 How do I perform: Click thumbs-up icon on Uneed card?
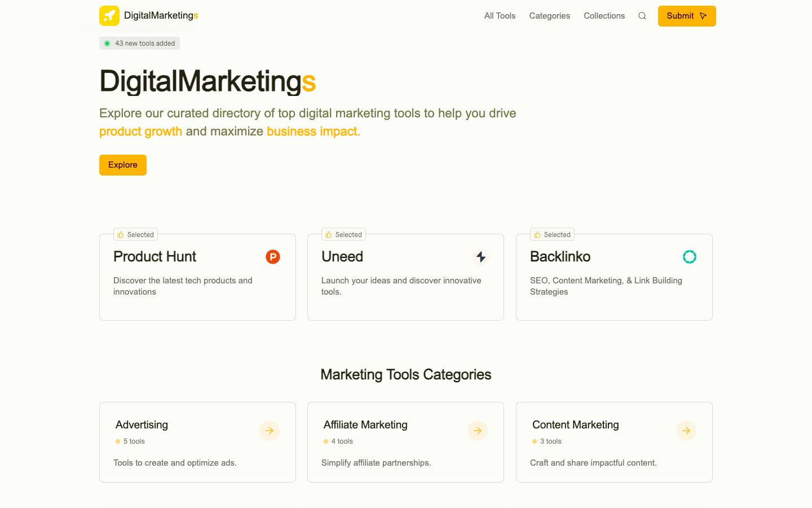(x=329, y=235)
